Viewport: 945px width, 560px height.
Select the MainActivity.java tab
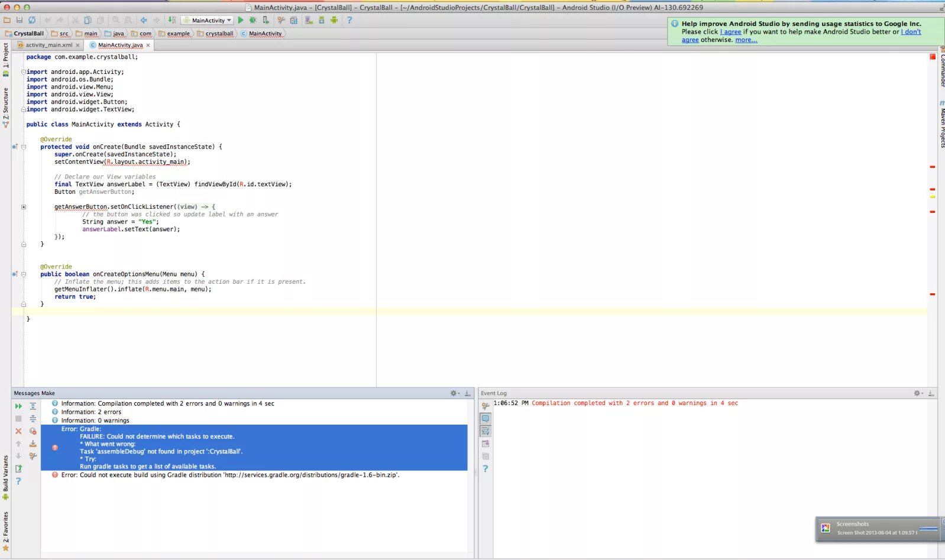pyautogui.click(x=120, y=45)
